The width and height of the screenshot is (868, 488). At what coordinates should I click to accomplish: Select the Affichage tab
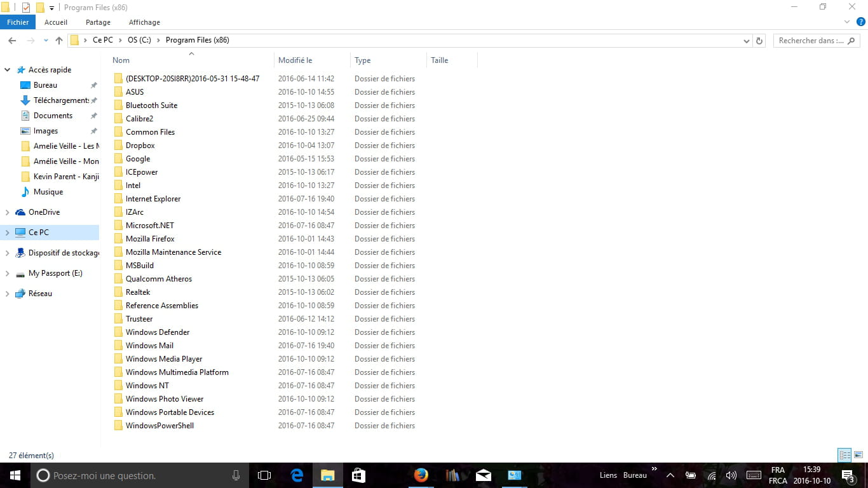(x=144, y=22)
